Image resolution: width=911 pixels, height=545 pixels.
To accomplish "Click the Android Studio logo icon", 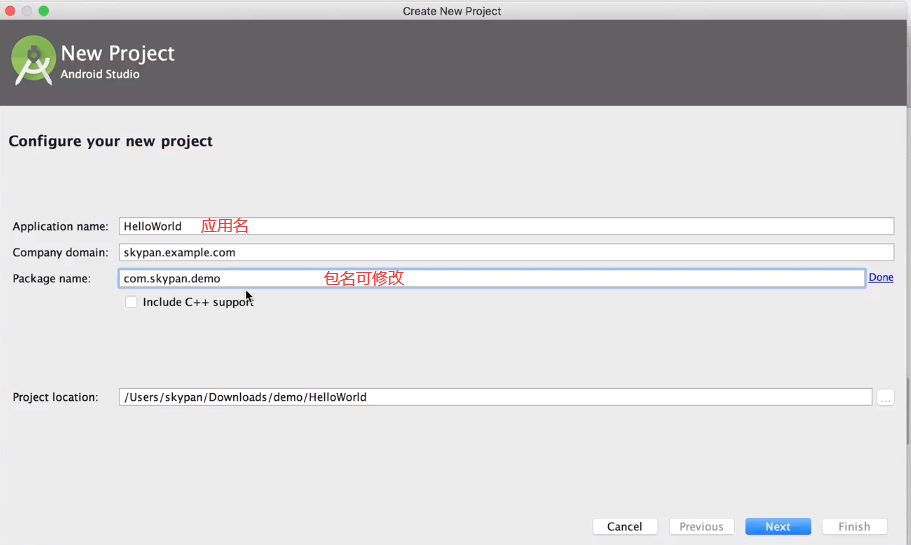I will (x=33, y=60).
